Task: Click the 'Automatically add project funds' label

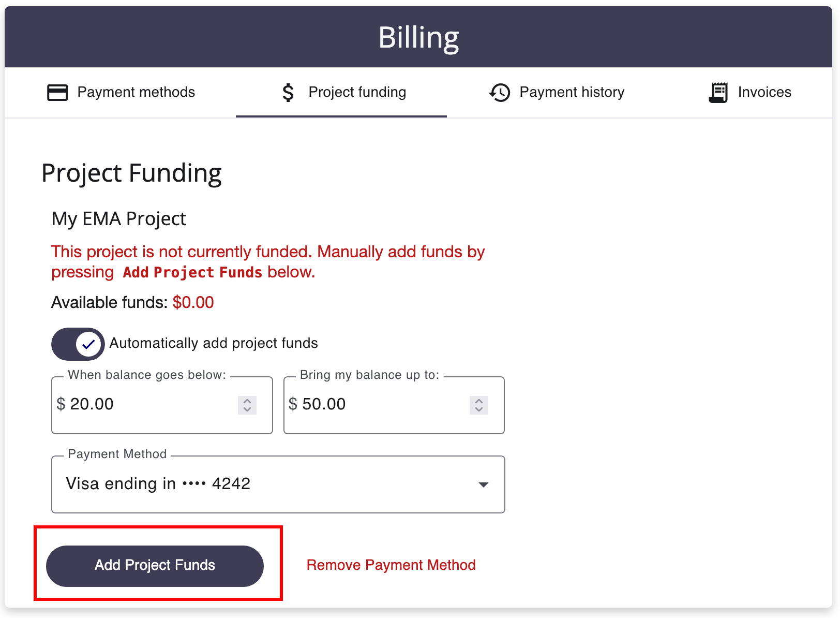Action: [x=214, y=343]
